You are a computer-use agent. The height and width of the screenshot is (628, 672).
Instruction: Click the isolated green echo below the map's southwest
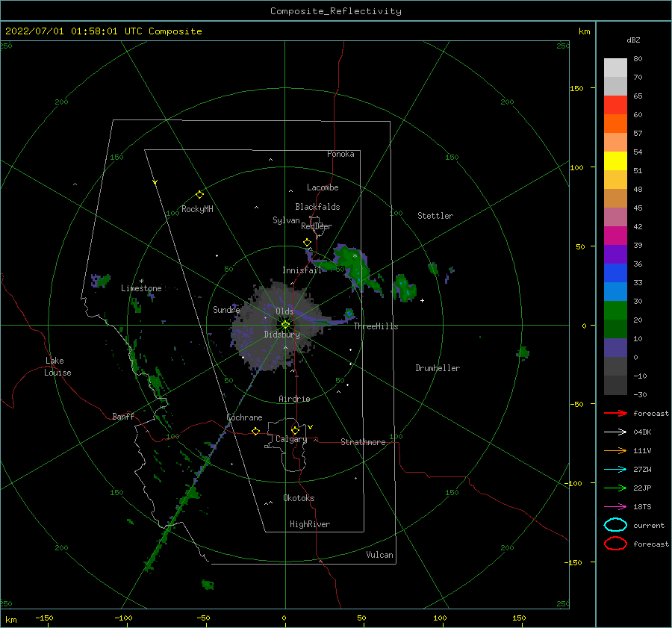(x=208, y=585)
